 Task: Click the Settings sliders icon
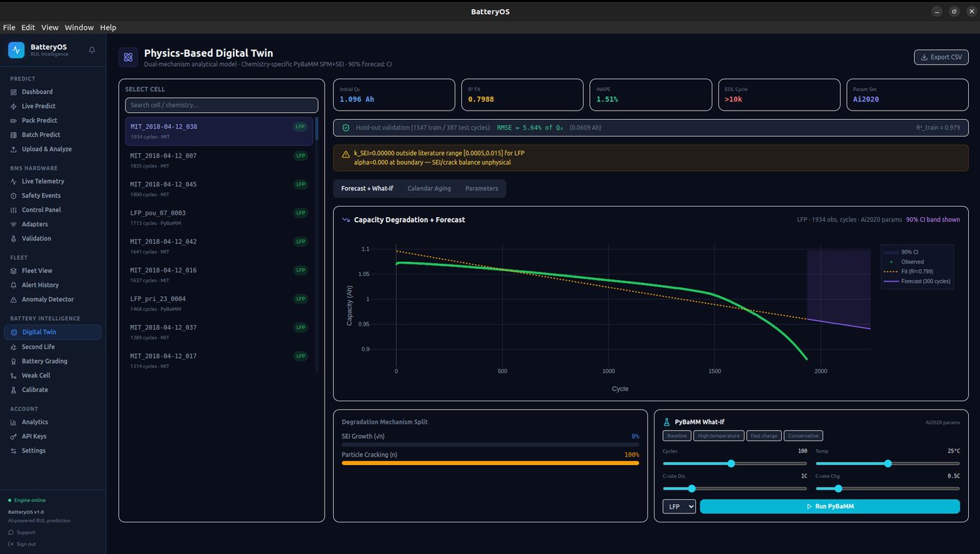coord(14,450)
